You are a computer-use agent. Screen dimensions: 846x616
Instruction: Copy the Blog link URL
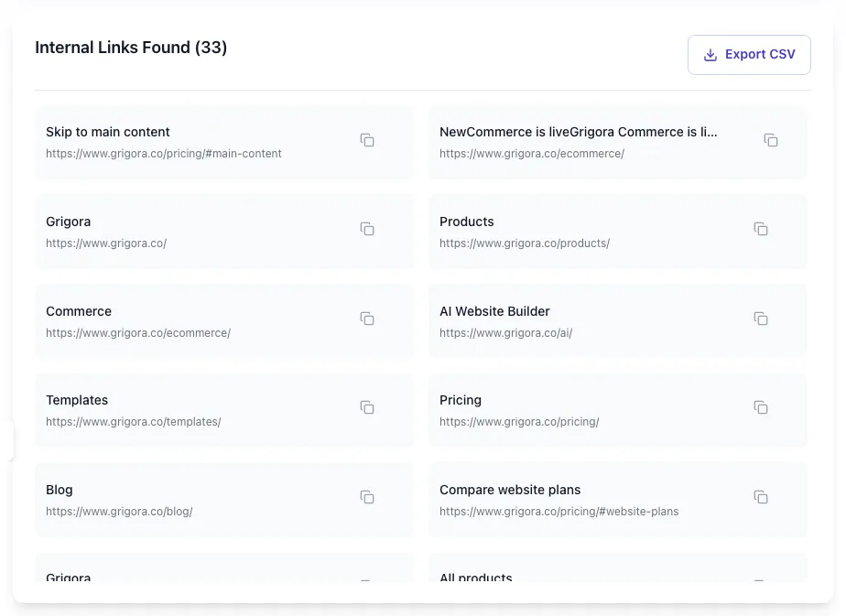[x=367, y=497]
